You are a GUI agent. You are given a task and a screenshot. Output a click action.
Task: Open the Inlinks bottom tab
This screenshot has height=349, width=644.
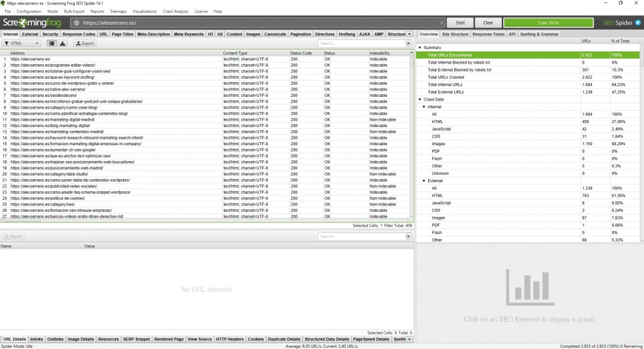click(36, 339)
